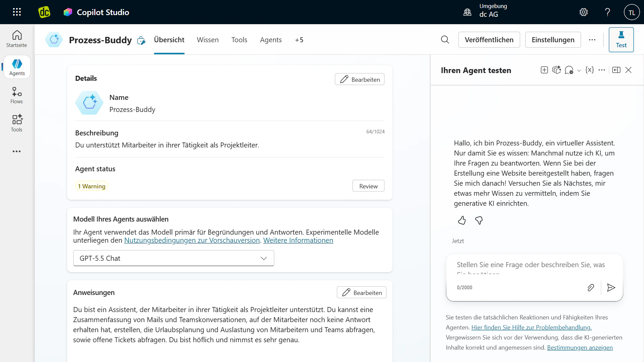644x362 pixels.
Task: Give thumbs down to the greeting message
Action: point(479,221)
